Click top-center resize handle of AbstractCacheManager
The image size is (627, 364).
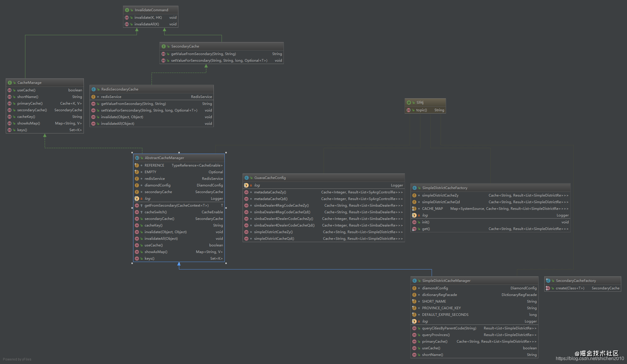179,152
